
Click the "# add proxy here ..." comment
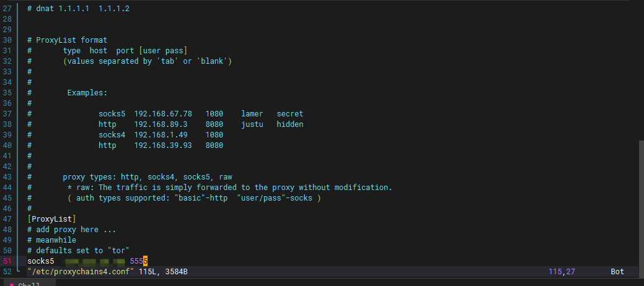[x=72, y=230]
